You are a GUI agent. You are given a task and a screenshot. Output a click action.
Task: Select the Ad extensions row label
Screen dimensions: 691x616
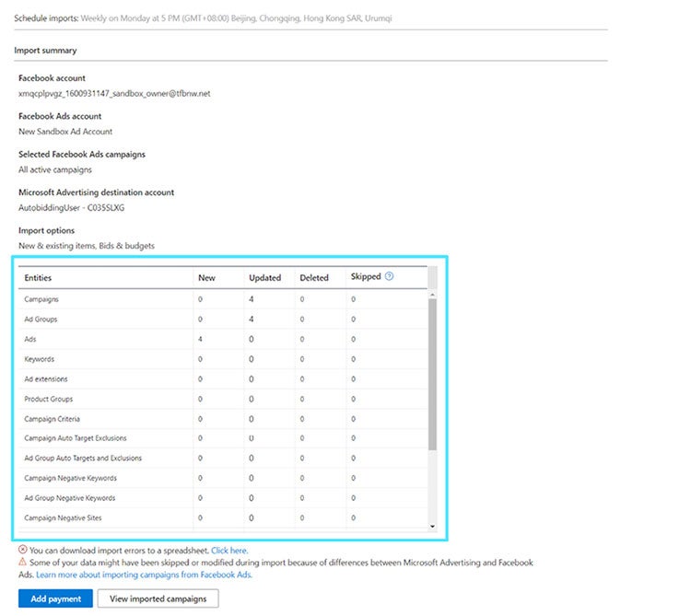[x=46, y=379]
